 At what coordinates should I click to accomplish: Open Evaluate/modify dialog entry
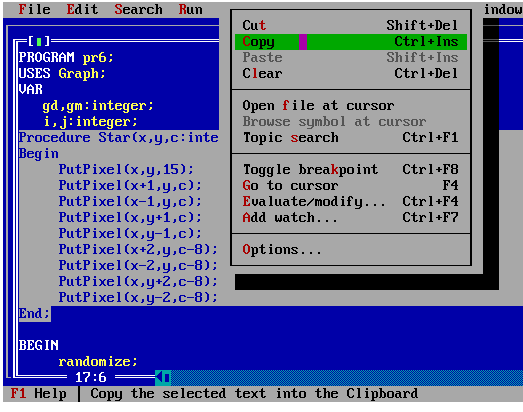350,201
